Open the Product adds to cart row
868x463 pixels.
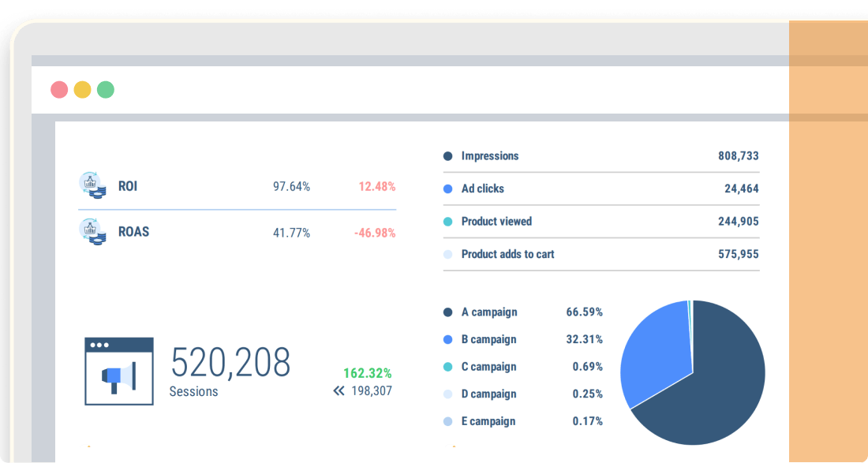point(507,254)
